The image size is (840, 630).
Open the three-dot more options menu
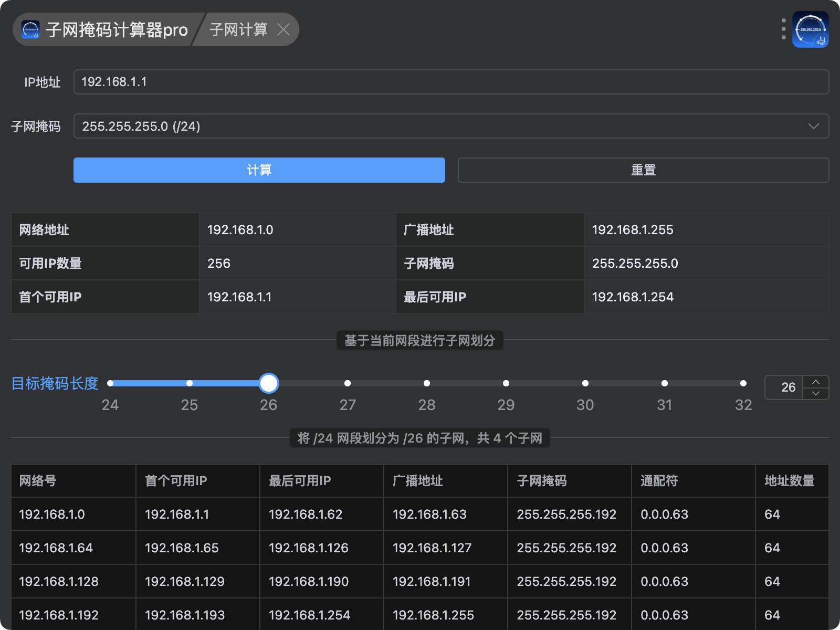pos(783,29)
